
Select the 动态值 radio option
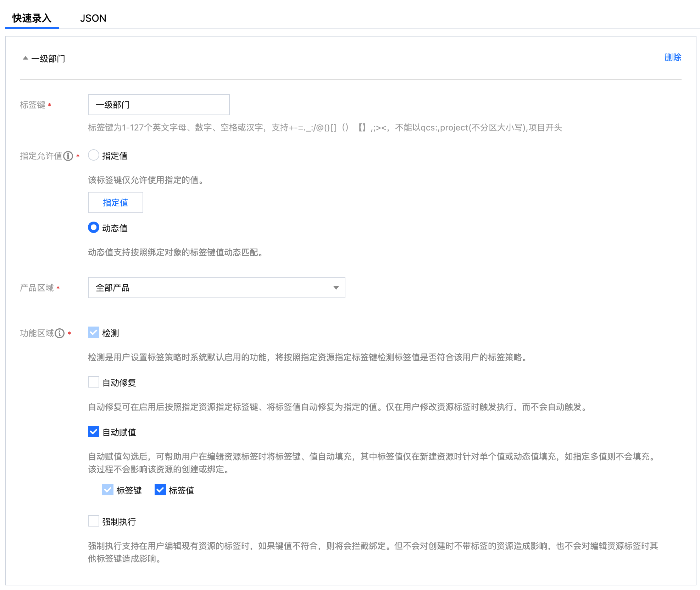94,228
